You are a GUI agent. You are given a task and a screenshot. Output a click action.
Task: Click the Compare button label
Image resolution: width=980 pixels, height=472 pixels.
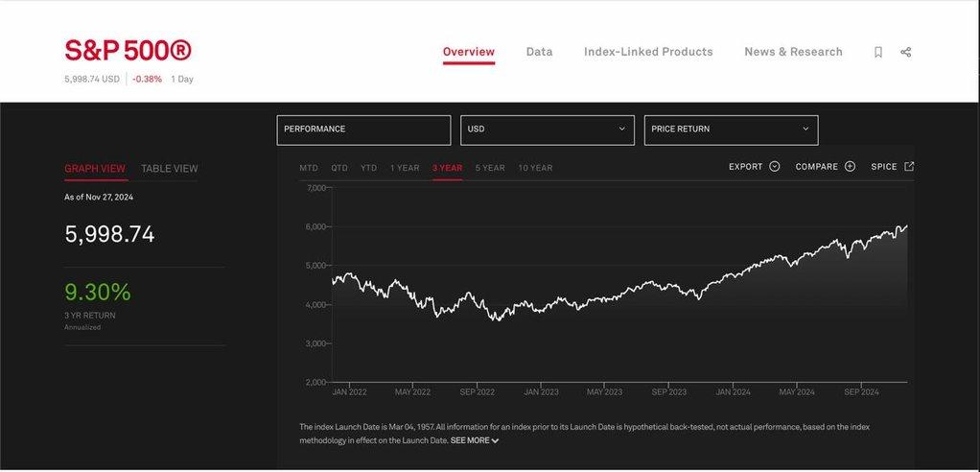pyautogui.click(x=817, y=167)
